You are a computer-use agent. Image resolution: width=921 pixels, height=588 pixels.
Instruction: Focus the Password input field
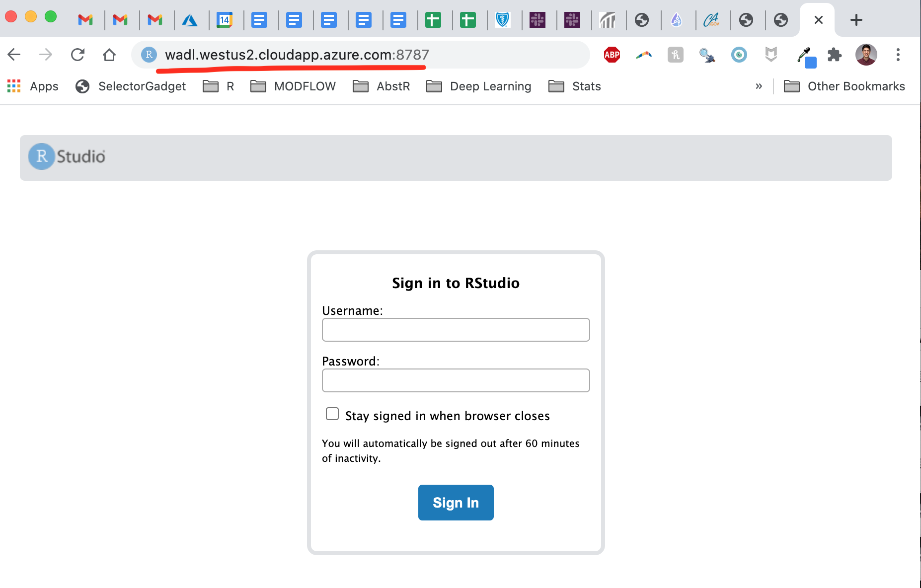456,380
